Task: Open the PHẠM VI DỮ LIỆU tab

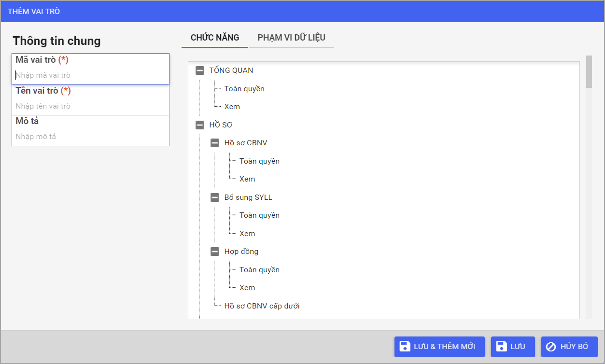Action: (x=291, y=38)
